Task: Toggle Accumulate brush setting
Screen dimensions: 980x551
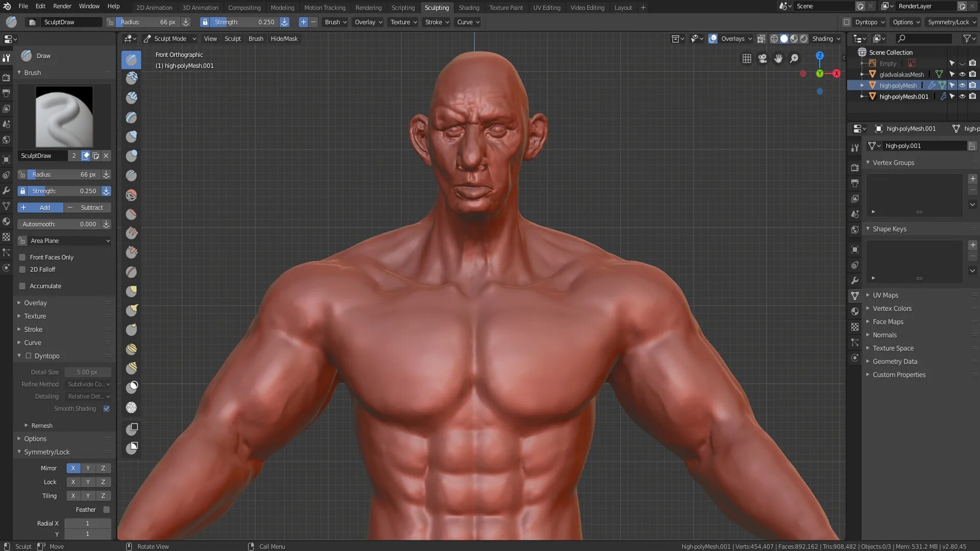Action: [x=23, y=285]
